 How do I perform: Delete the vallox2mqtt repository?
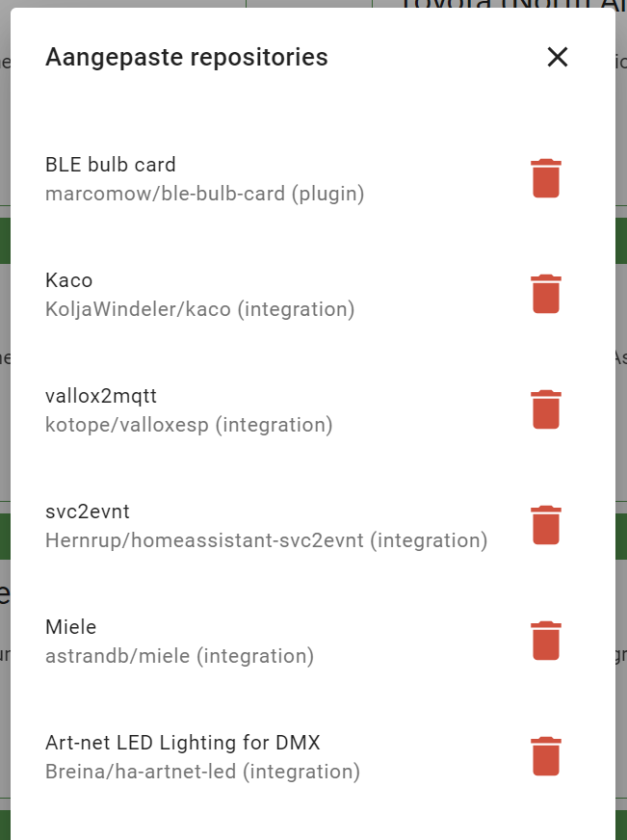coord(546,408)
